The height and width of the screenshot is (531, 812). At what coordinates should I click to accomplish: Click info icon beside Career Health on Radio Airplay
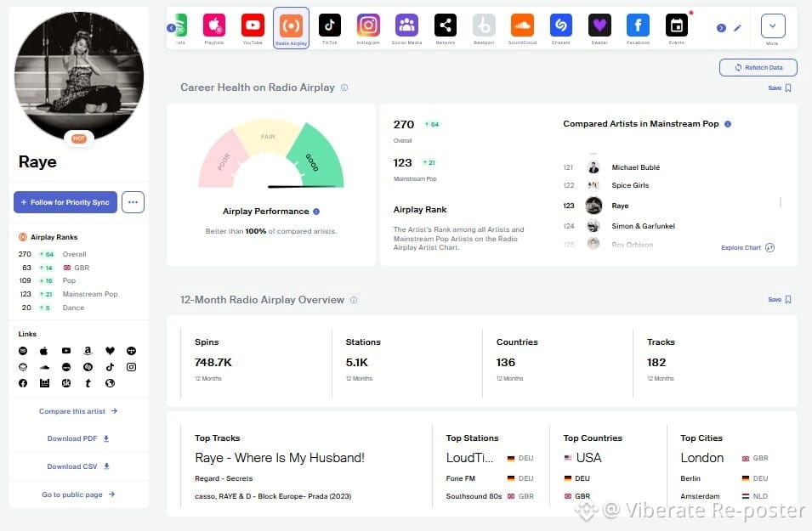[x=344, y=88]
